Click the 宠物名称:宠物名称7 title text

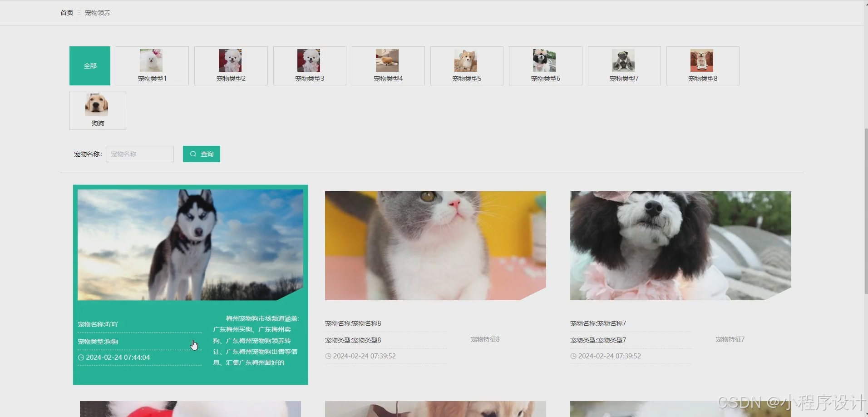[598, 323]
